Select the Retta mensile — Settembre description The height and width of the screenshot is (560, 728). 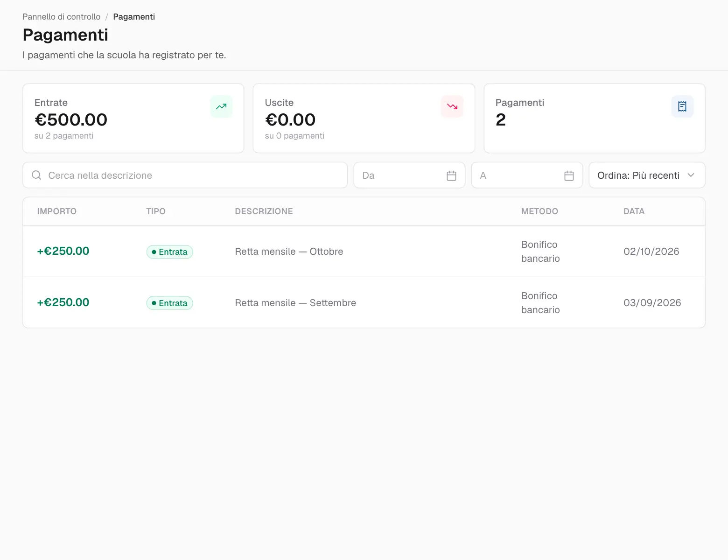(x=295, y=303)
